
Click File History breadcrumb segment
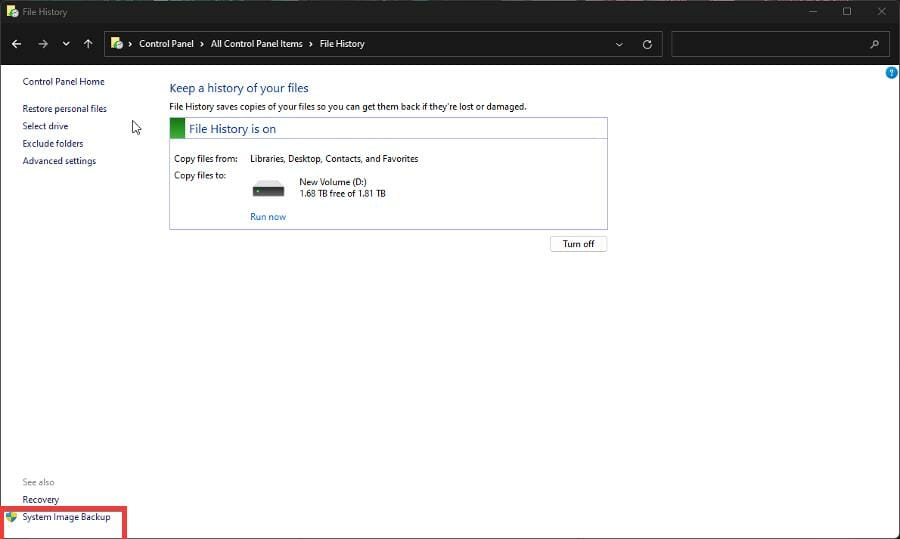342,44
